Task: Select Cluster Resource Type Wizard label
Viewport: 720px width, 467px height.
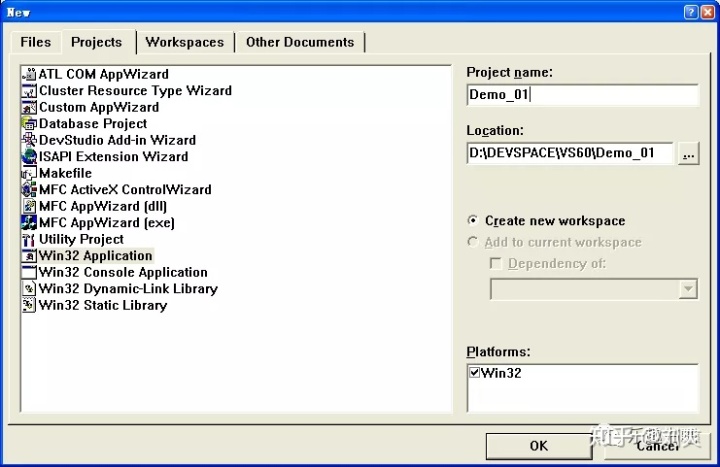Action: click(x=135, y=91)
